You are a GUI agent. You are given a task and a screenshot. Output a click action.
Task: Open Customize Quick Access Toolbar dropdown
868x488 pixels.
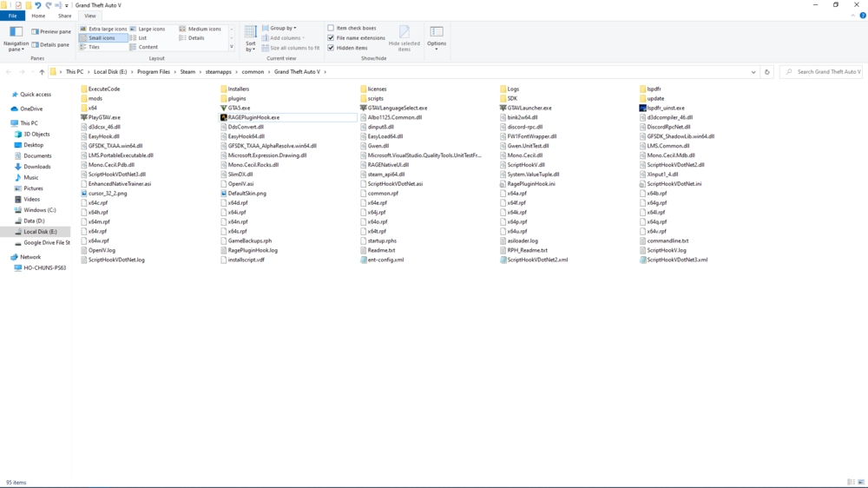(x=67, y=5)
